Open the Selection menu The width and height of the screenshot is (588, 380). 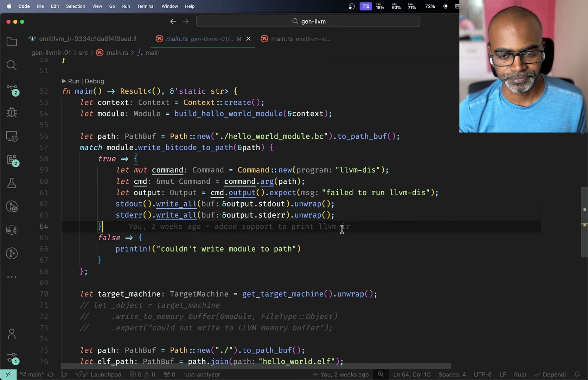75,6
